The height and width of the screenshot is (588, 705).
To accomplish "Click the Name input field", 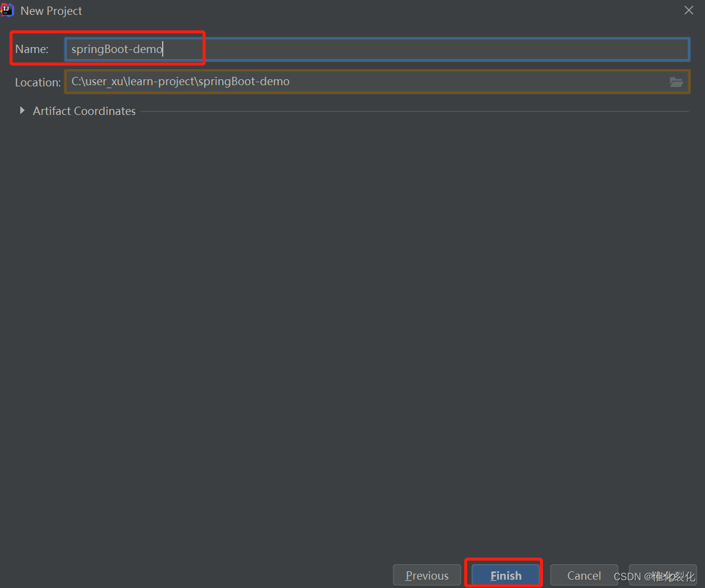I will (377, 49).
